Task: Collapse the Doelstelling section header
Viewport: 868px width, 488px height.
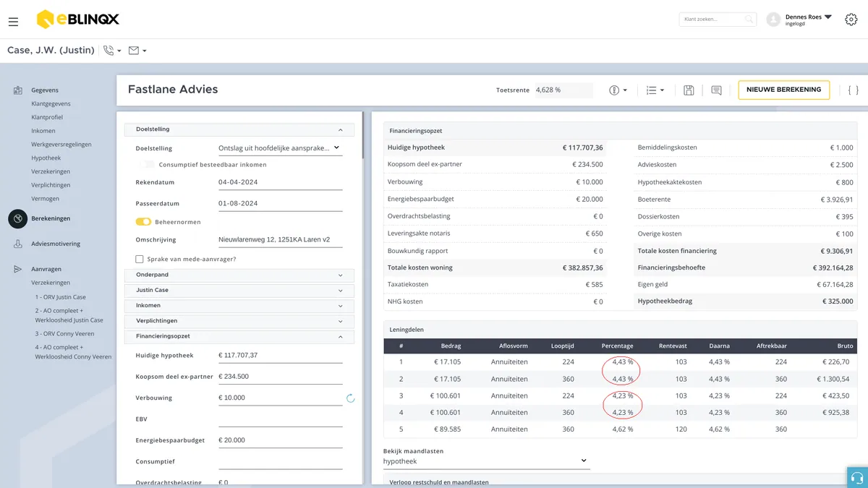Action: coord(239,129)
